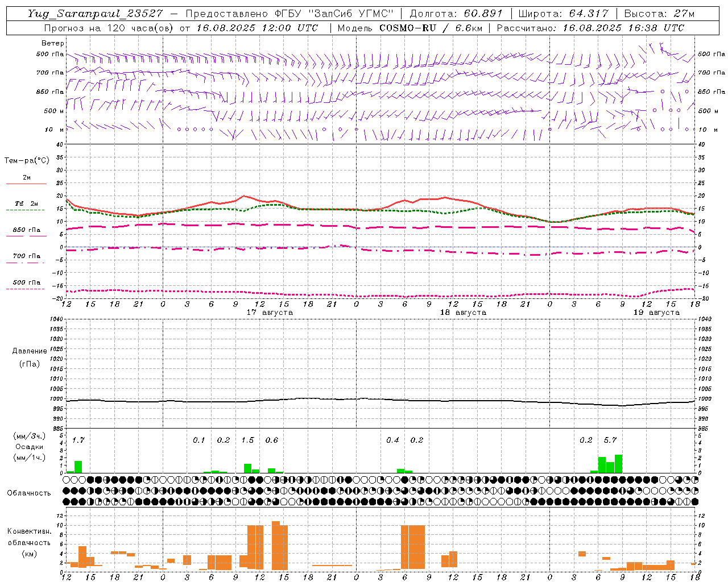
Task: Click the 'Облачность' cloudiness row label
Action: 29,493
